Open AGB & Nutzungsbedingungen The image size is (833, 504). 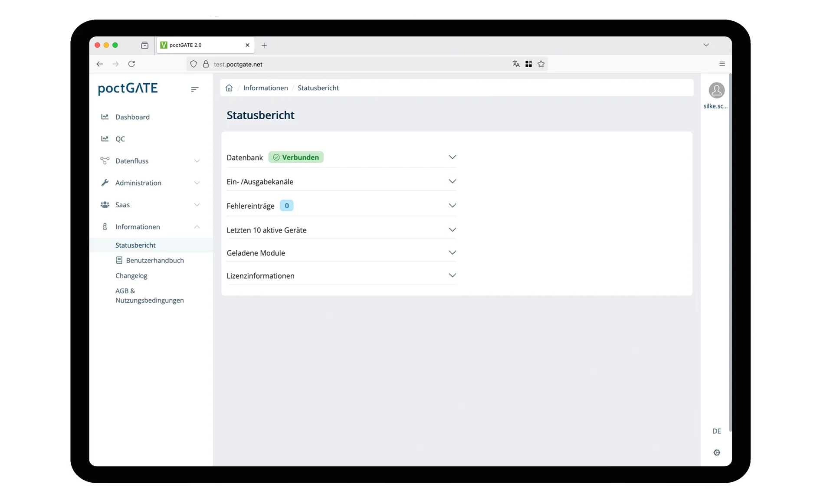(150, 295)
